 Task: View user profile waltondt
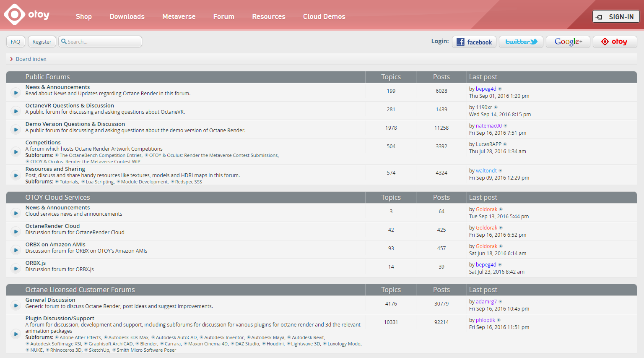(x=486, y=171)
